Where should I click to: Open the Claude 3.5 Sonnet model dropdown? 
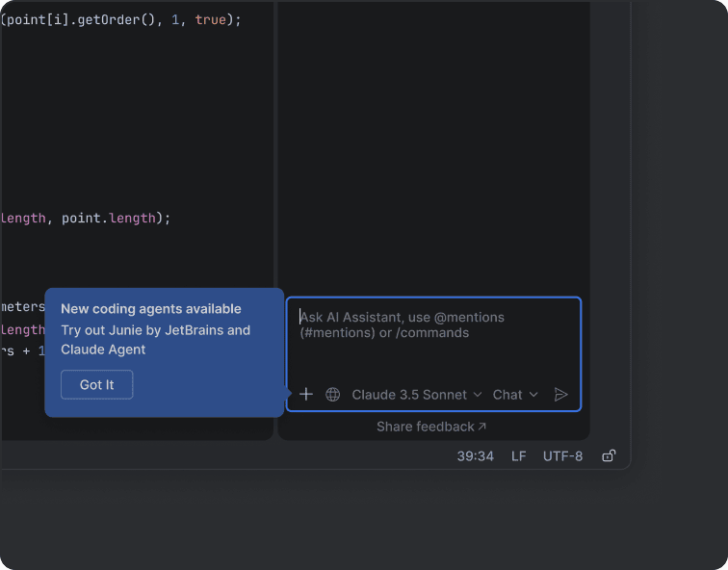pos(416,395)
